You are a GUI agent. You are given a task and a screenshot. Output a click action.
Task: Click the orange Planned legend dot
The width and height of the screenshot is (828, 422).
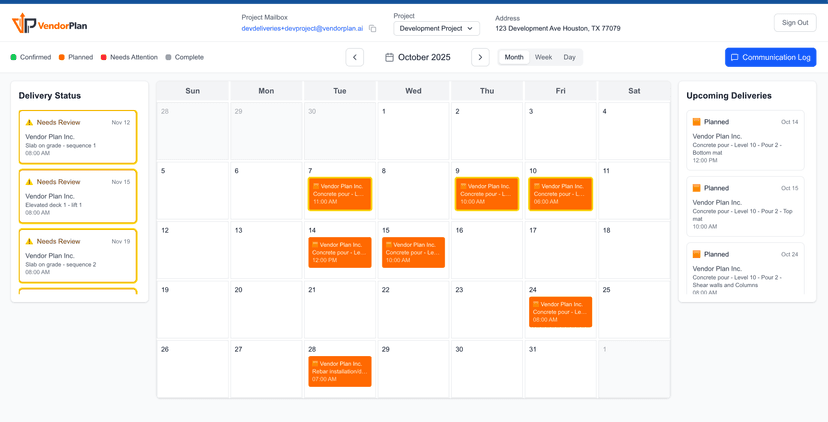tap(62, 57)
